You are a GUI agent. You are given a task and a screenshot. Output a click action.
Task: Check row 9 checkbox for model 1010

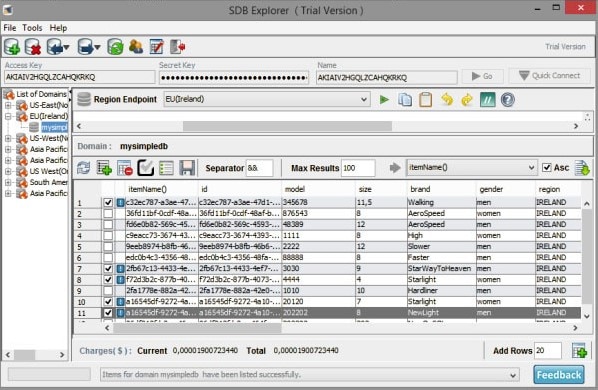[108, 291]
